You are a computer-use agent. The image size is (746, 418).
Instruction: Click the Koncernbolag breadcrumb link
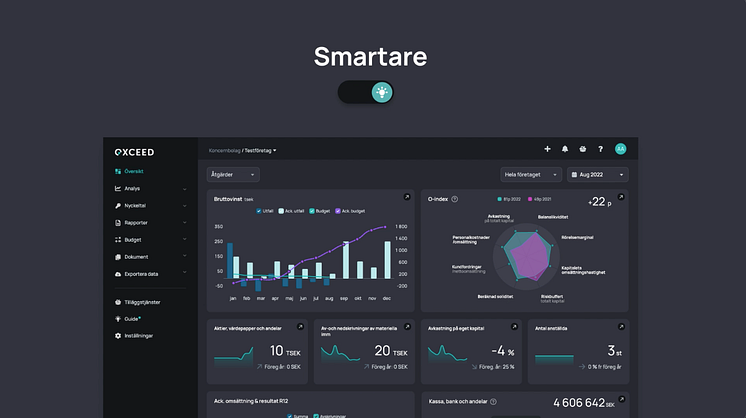click(x=224, y=150)
